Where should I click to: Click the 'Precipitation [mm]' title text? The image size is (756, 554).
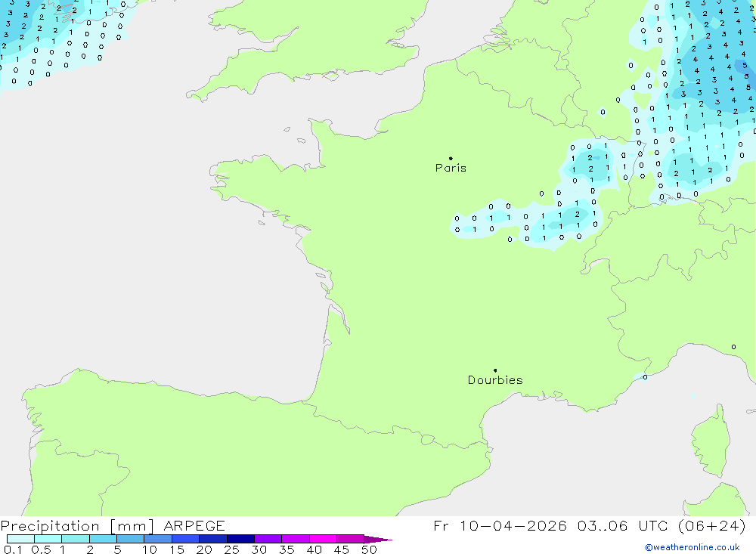click(77, 526)
